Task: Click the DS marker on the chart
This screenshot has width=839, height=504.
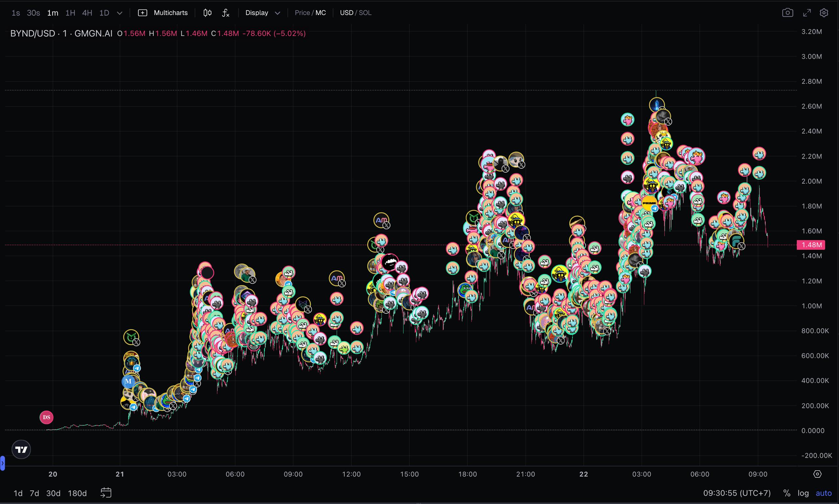Action: click(x=47, y=418)
